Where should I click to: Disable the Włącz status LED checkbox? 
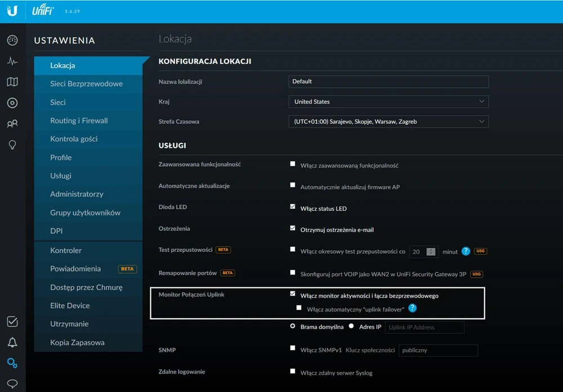click(x=293, y=207)
